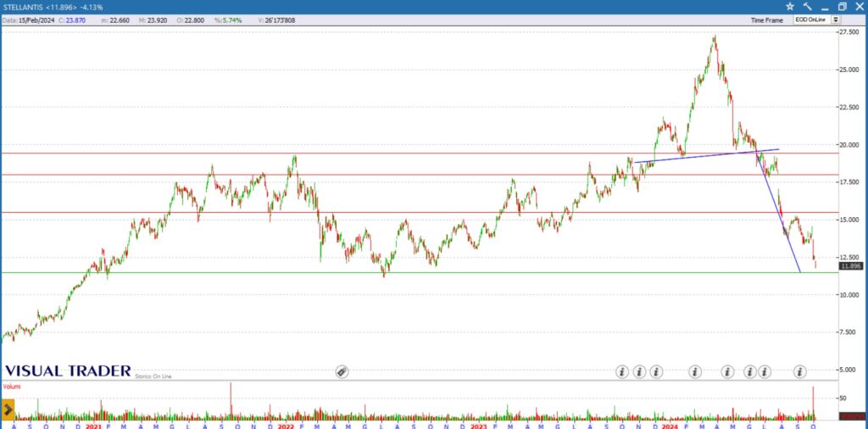The image size is (868, 429).
Task: Click the 11.896 current price label
Action: pos(851,266)
